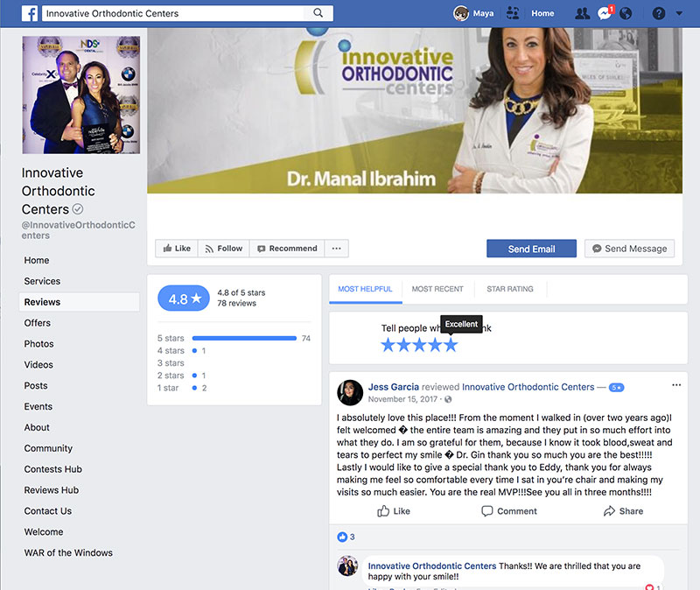Open Jess Garcia's profile picture
The width and height of the screenshot is (700, 590).
pos(349,392)
